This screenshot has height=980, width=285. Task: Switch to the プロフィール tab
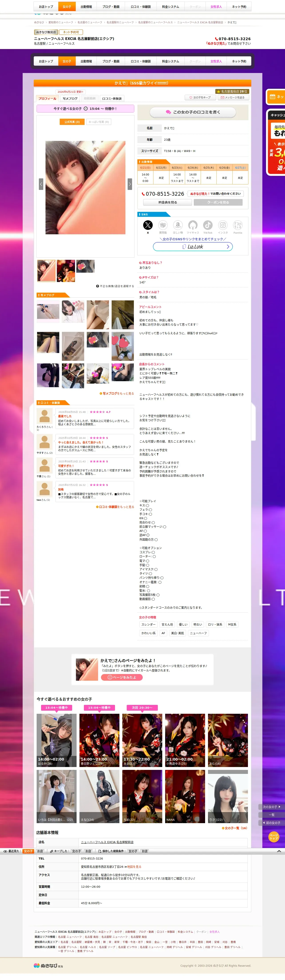pos(47,99)
